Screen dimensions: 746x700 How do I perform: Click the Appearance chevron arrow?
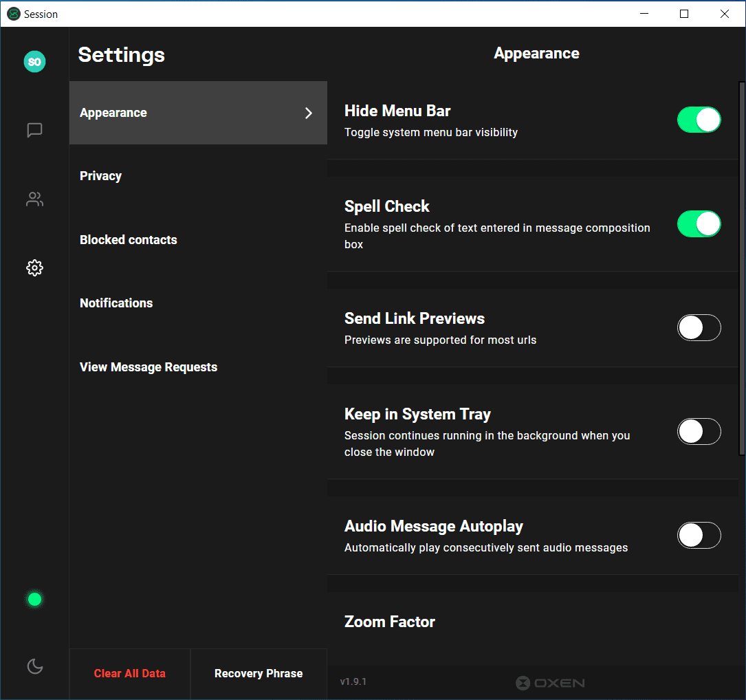pos(309,113)
